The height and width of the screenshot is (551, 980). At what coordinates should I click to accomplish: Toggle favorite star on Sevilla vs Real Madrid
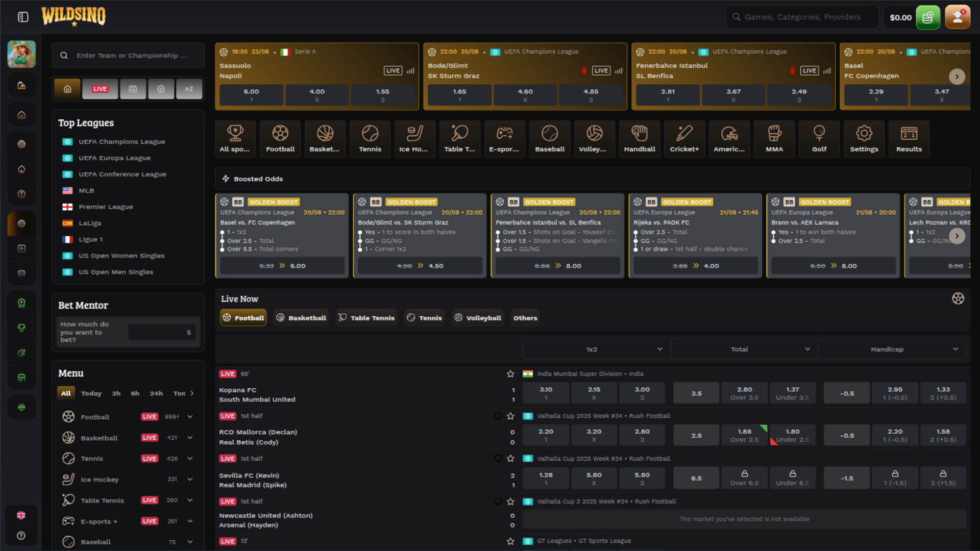point(510,458)
